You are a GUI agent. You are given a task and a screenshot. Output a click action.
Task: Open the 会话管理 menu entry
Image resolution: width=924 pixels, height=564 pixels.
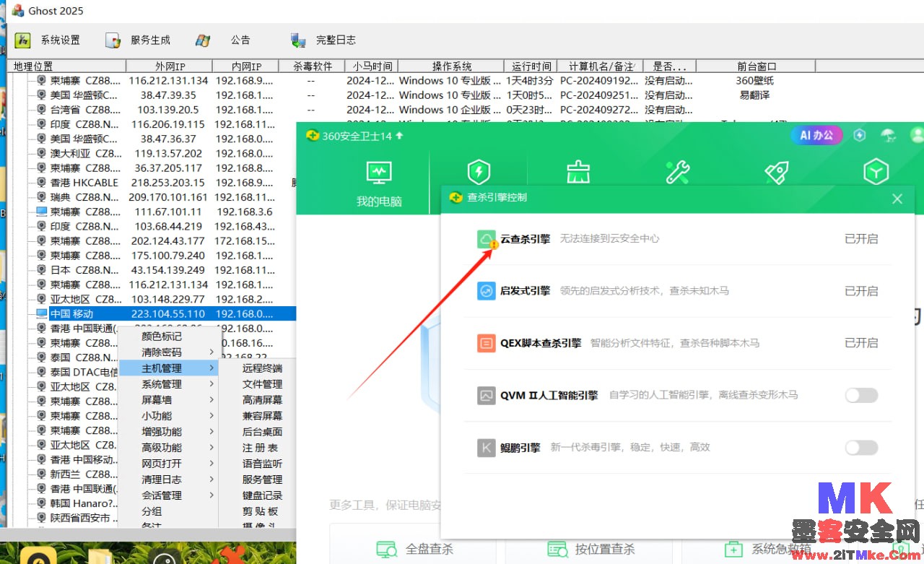click(168, 495)
